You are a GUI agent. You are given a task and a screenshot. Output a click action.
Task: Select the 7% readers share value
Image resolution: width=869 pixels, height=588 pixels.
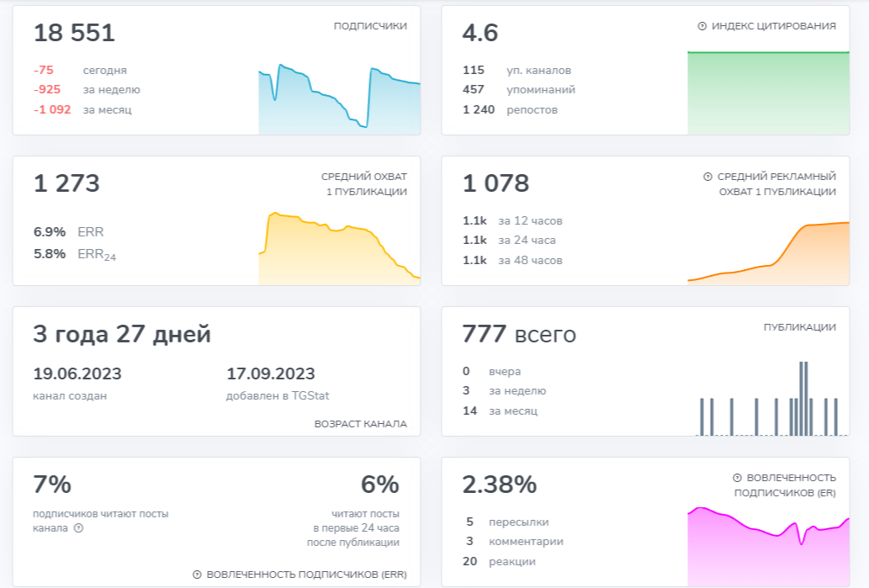point(52,485)
